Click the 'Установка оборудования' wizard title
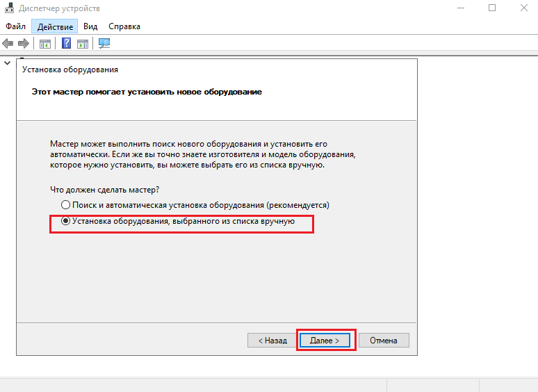This screenshot has width=538, height=392. pyautogui.click(x=70, y=70)
